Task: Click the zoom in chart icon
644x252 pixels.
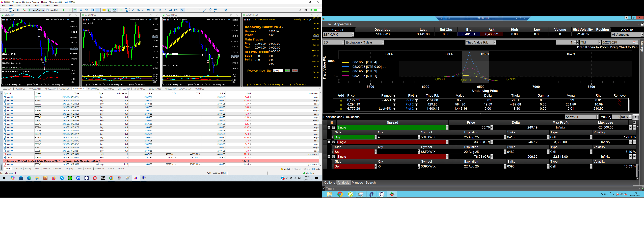Action: (81, 10)
